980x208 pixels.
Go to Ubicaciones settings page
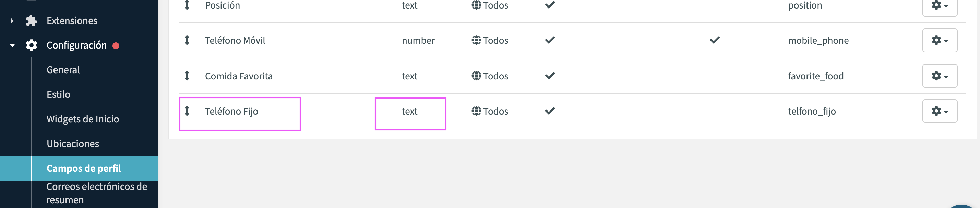[73, 144]
